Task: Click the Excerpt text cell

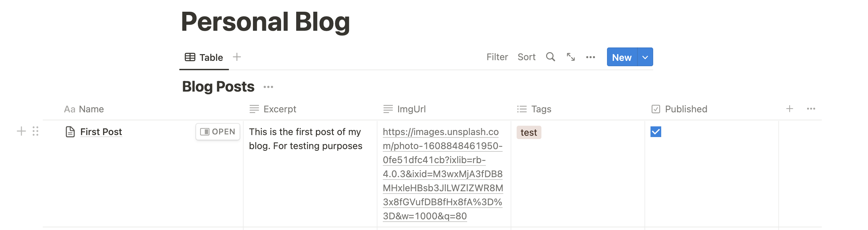Action: coord(305,139)
